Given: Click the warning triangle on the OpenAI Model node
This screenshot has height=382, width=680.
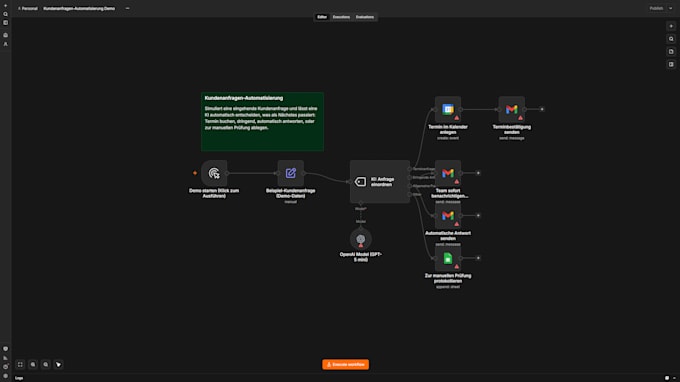Looking at the screenshot, I should [x=361, y=245].
